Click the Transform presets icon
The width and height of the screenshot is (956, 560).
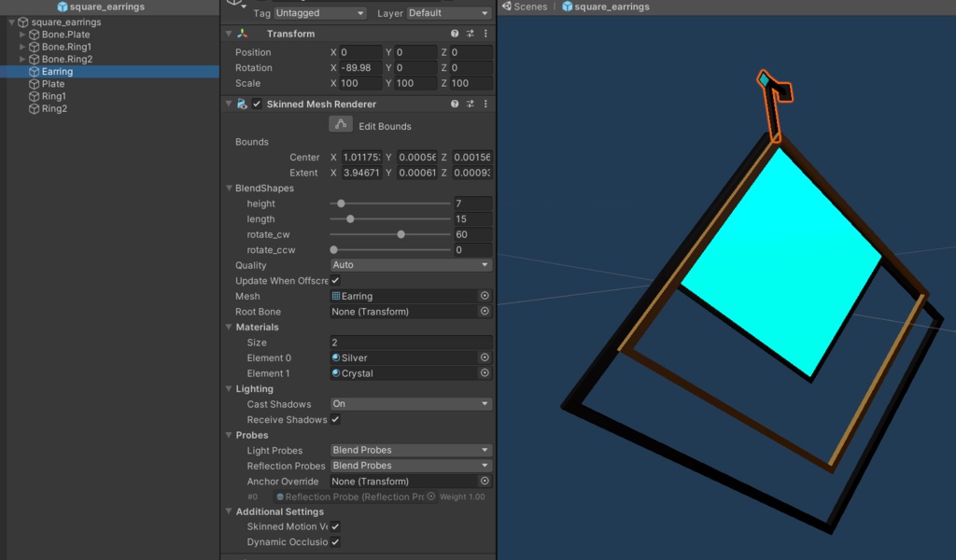(469, 33)
